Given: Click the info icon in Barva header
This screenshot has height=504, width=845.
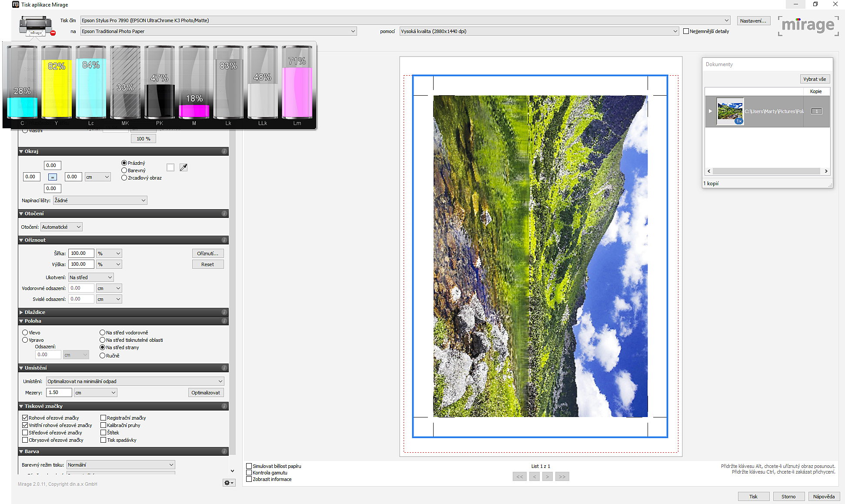Looking at the screenshot, I should click(224, 451).
